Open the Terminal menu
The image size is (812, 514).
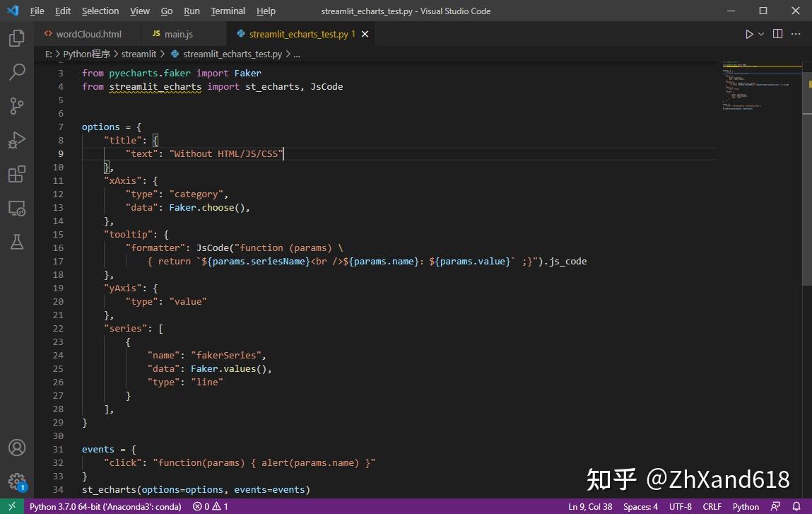pos(227,11)
